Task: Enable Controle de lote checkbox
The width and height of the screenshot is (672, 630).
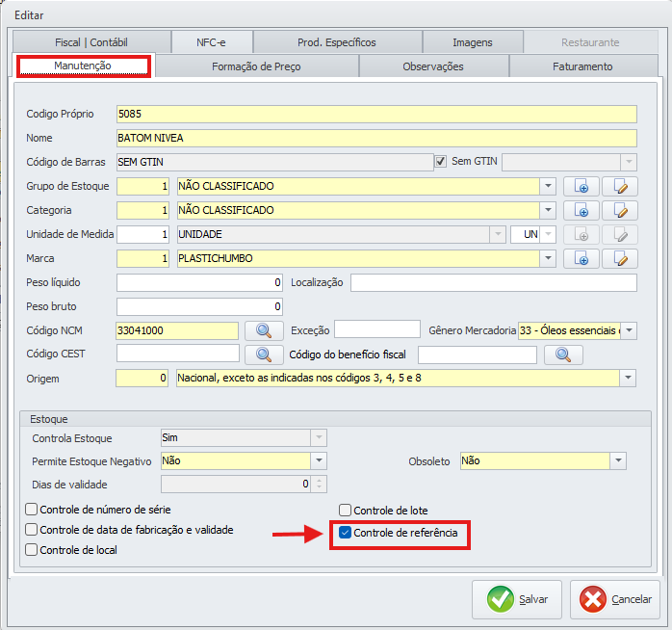Action: click(346, 511)
